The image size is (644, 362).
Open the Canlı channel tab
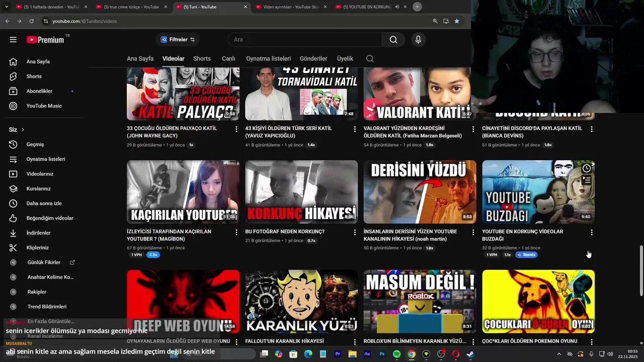point(228,59)
